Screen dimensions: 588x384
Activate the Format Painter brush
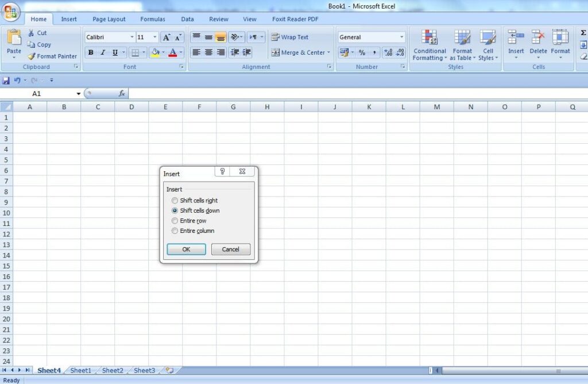tap(31, 56)
